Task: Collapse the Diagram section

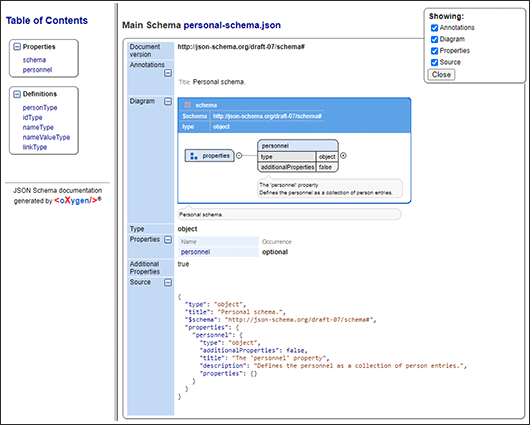Action: (168, 101)
